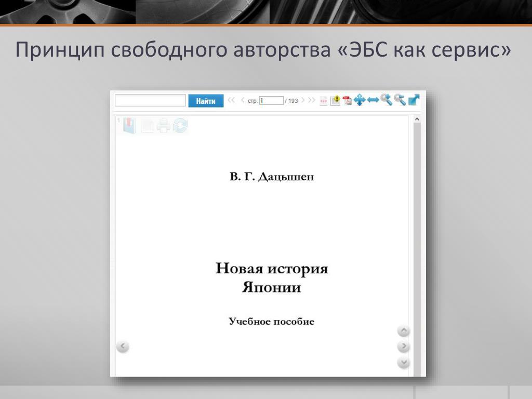Viewport: 532px width, 399px height.
Task: Click the vertical scrollbar track
Action: pos(417,249)
